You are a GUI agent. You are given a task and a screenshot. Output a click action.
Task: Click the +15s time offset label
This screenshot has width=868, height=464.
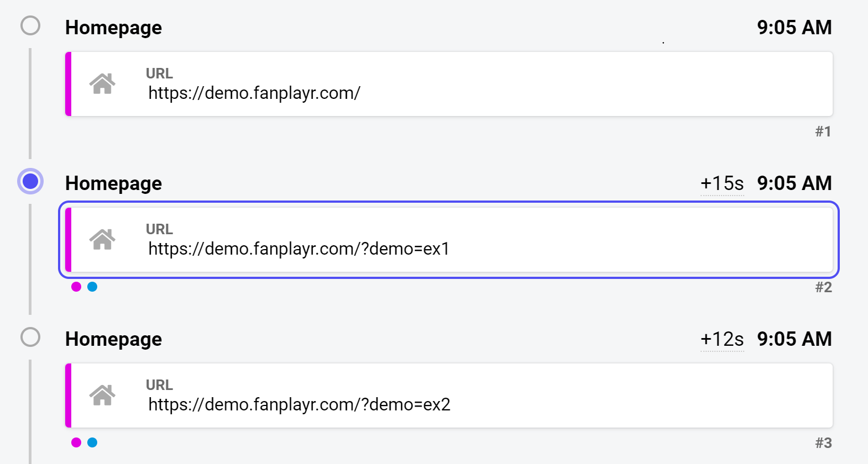pos(722,183)
